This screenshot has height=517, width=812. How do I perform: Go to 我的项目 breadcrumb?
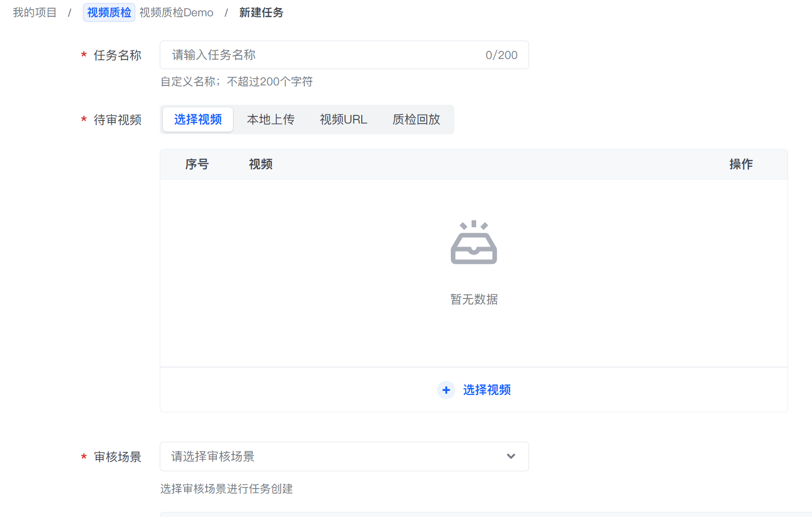coord(35,12)
